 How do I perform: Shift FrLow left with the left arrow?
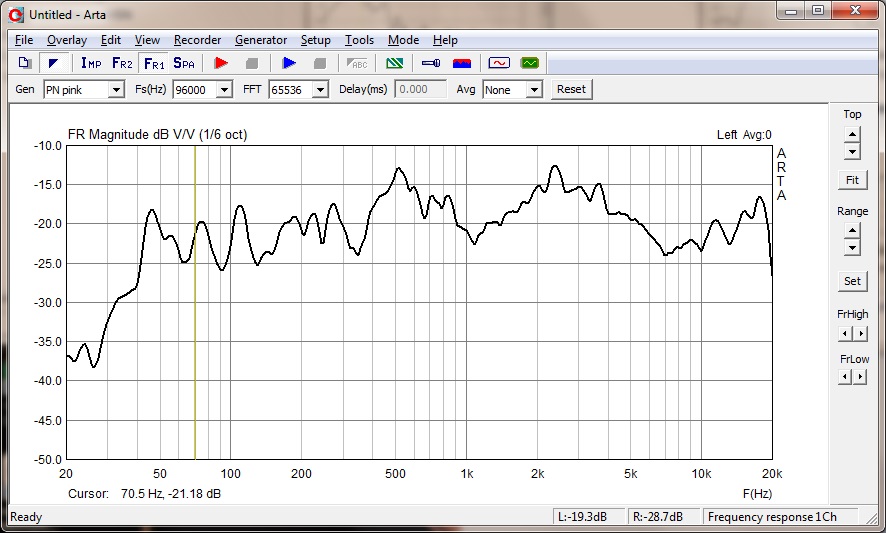845,376
